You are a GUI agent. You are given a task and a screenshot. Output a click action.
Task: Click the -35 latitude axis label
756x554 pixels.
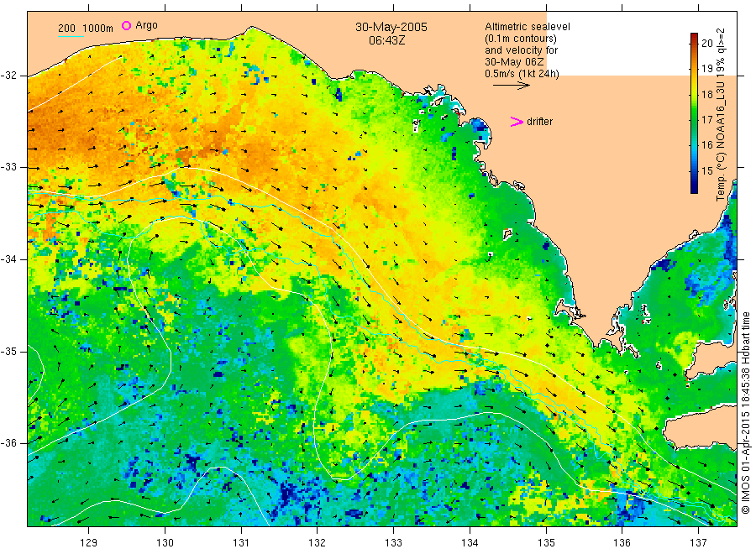coord(9,352)
